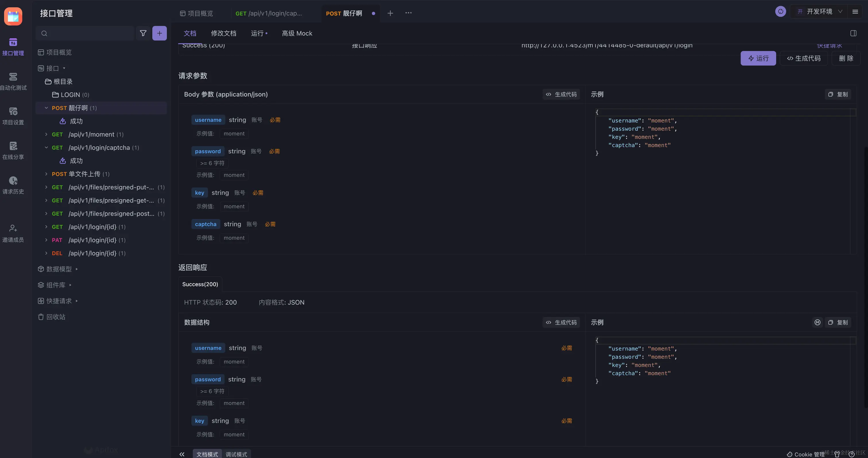Expand GET /api/v1/moment tree item
868x458 pixels.
tap(46, 134)
